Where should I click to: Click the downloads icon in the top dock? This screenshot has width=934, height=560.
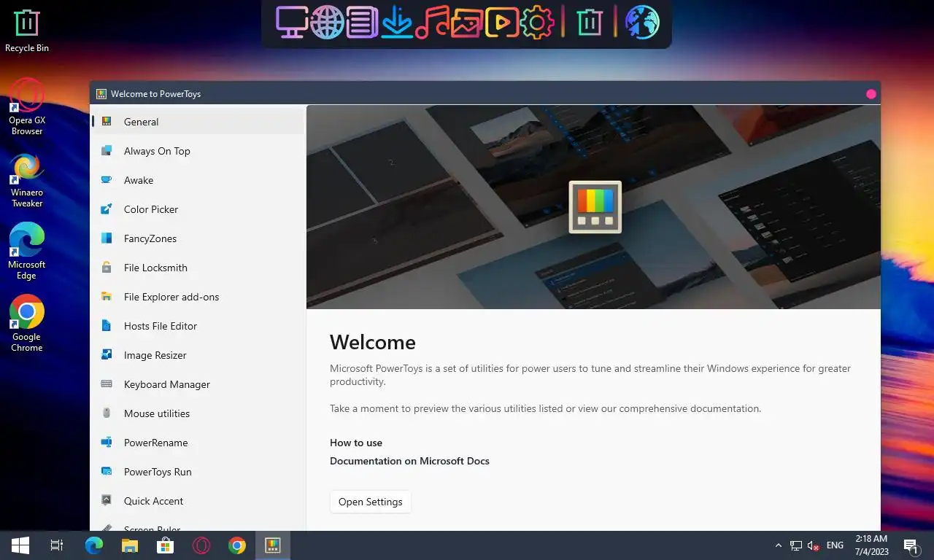[397, 23]
